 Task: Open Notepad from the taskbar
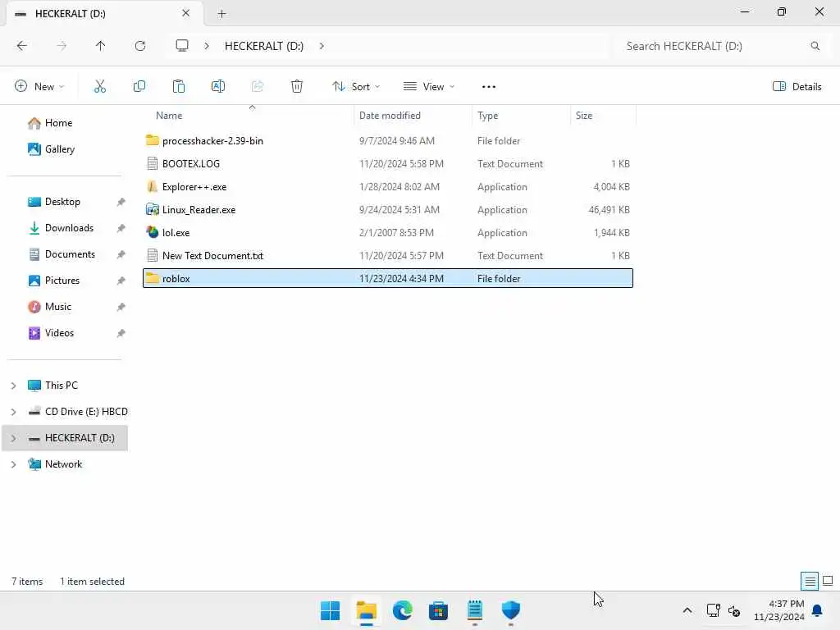475,610
